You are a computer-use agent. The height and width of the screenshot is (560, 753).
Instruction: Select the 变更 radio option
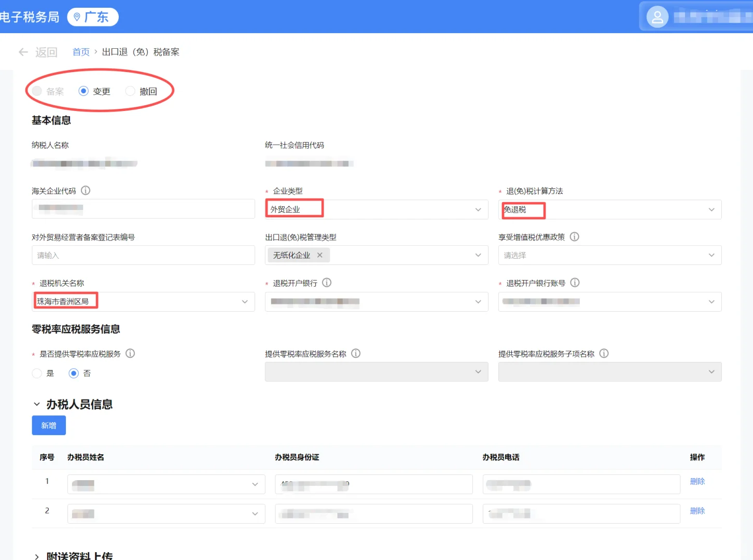[x=83, y=91]
